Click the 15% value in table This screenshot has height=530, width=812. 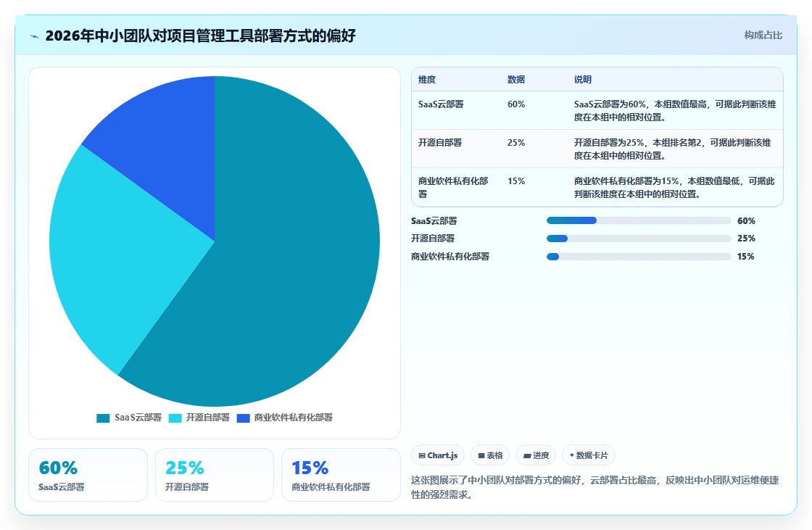point(515,181)
